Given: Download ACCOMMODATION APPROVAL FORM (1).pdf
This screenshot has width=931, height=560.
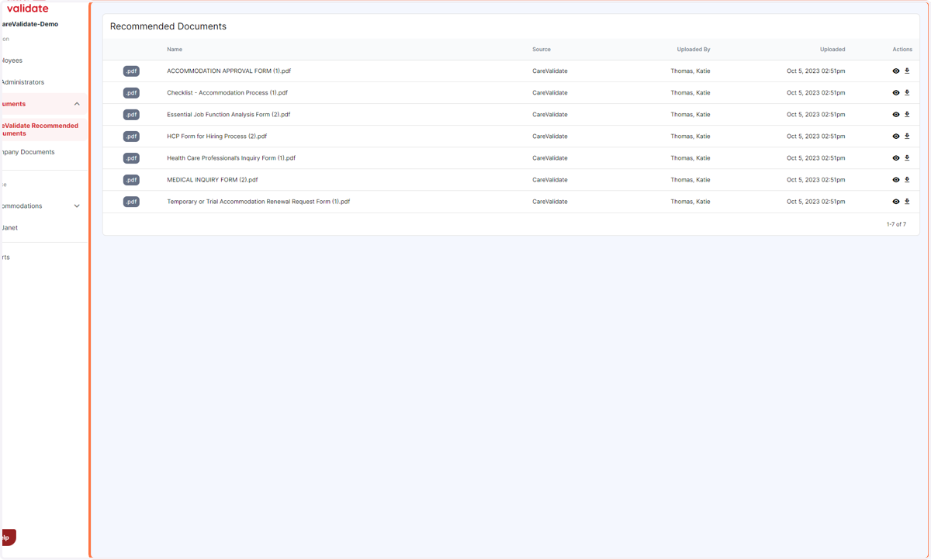Looking at the screenshot, I should click(907, 71).
